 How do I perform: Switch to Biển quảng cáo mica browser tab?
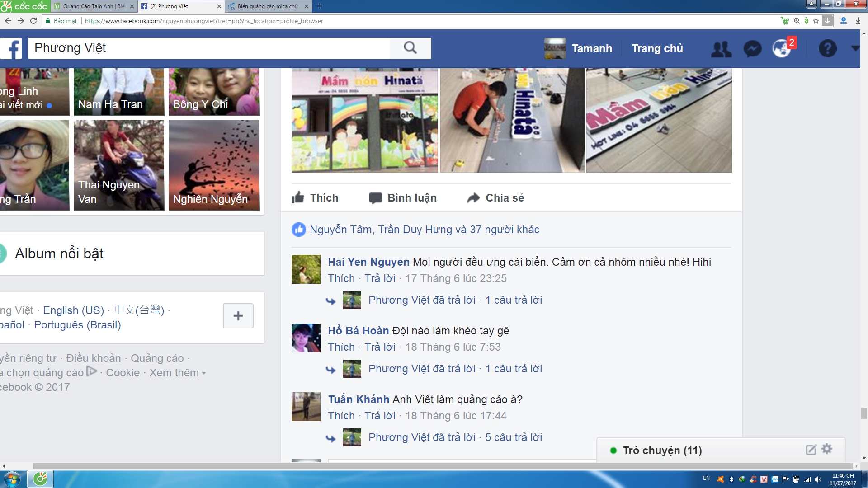[x=267, y=6]
